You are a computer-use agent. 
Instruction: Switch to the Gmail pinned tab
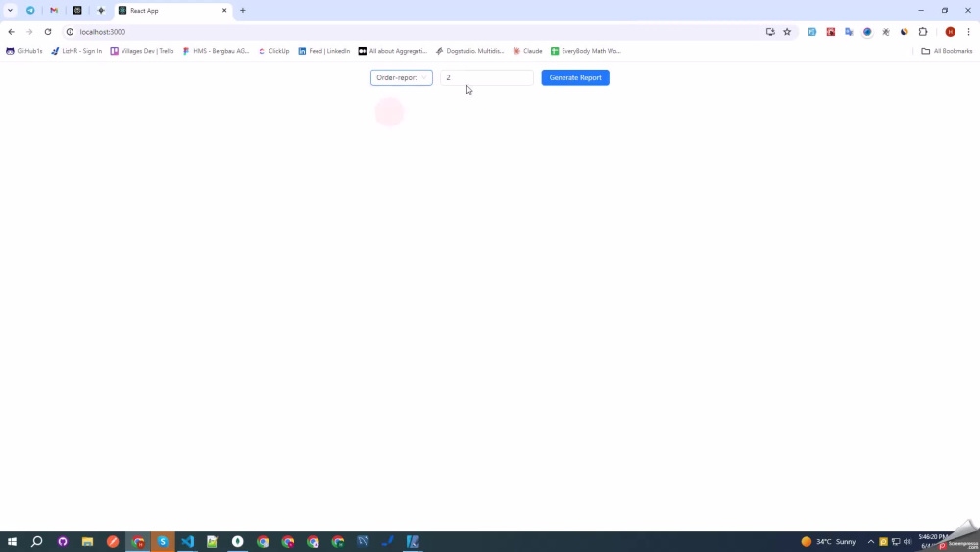click(x=54, y=10)
